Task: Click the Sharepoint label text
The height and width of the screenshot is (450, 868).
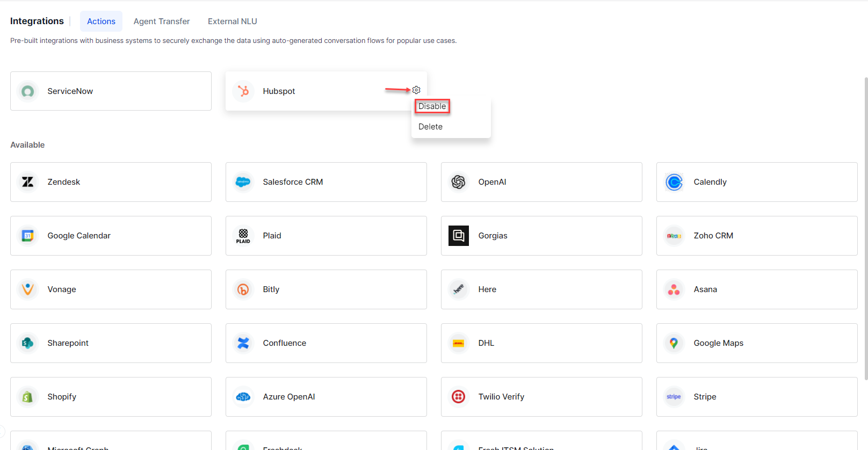Action: (x=68, y=343)
